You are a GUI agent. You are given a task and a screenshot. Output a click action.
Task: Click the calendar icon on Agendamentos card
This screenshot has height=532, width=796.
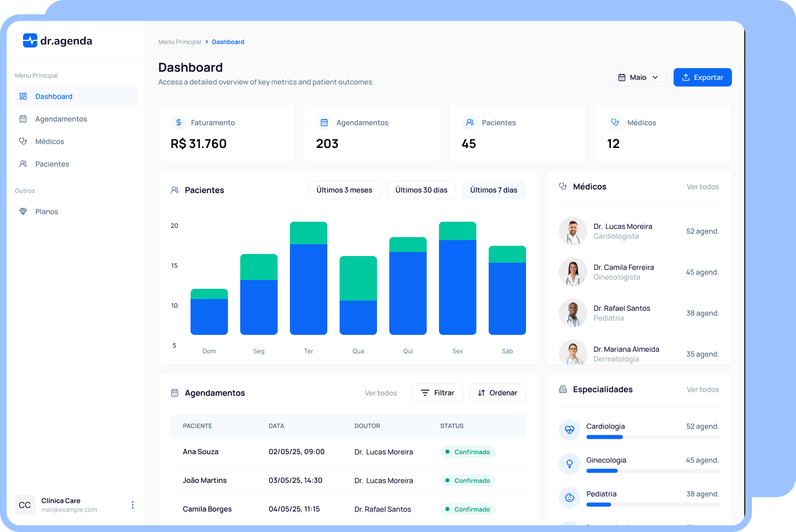coord(324,122)
